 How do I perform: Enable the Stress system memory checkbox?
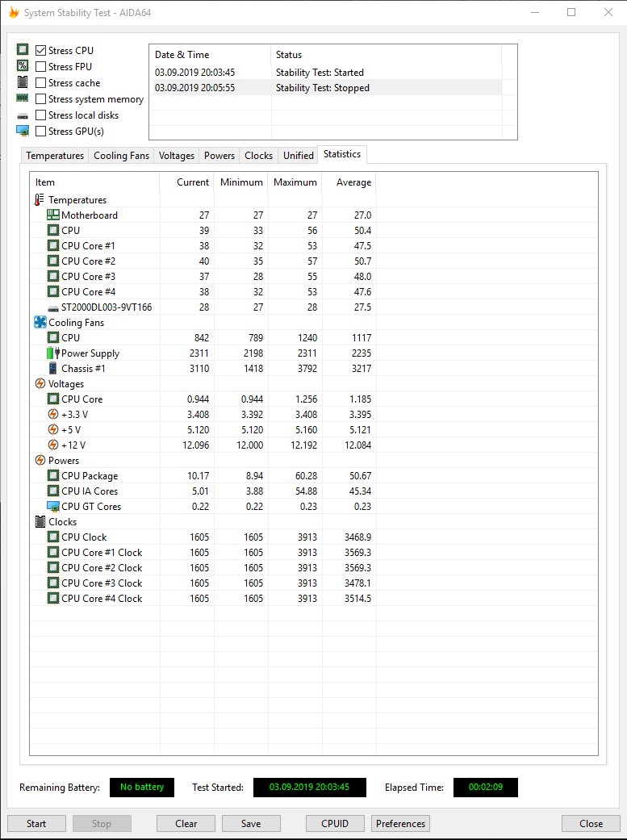pyautogui.click(x=40, y=98)
